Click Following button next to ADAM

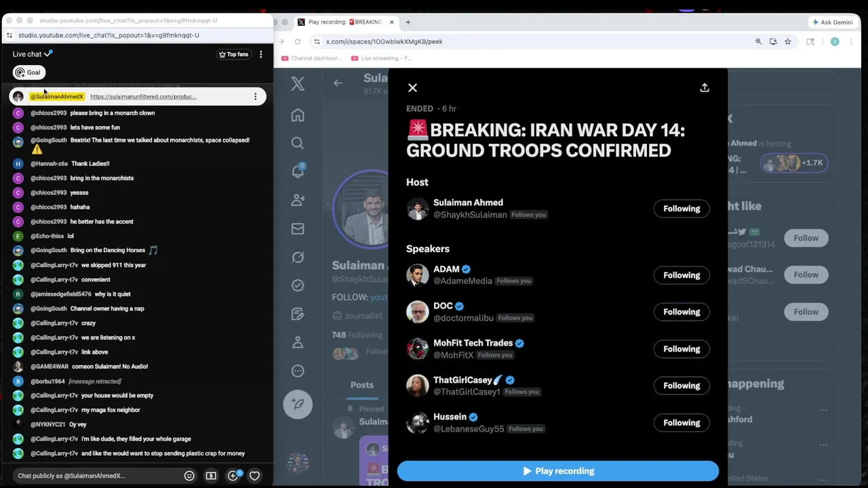point(682,275)
